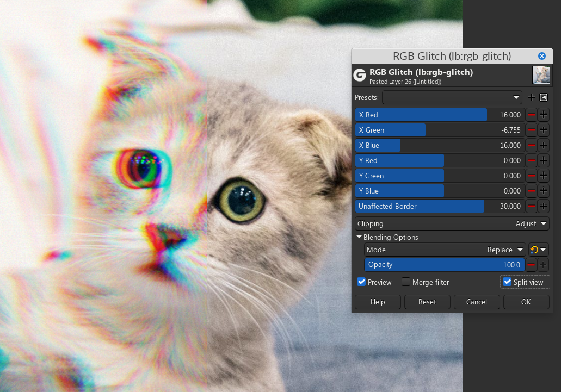Click the Help button
Screen dimensions: 561x392
tap(378, 302)
